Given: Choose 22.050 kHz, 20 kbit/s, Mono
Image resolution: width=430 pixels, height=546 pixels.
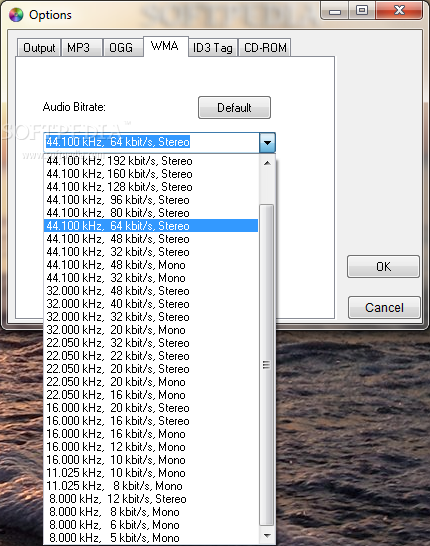Looking at the screenshot, I should [x=151, y=382].
